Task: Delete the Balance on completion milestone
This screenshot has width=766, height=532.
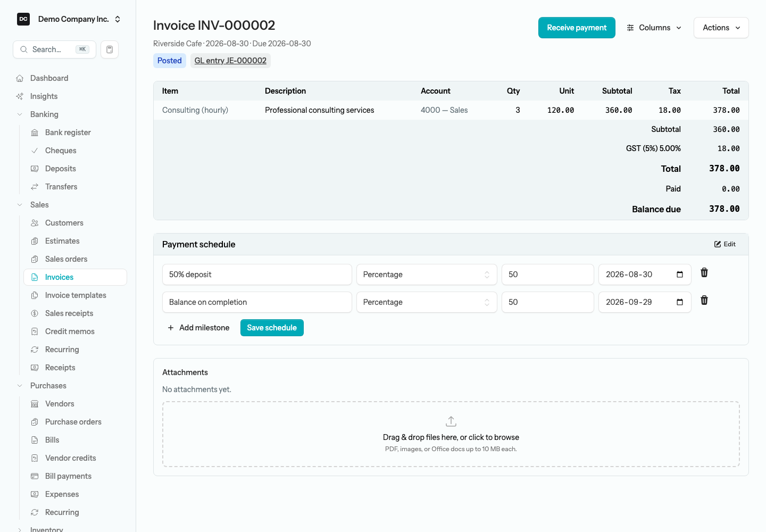Action: coord(704,300)
